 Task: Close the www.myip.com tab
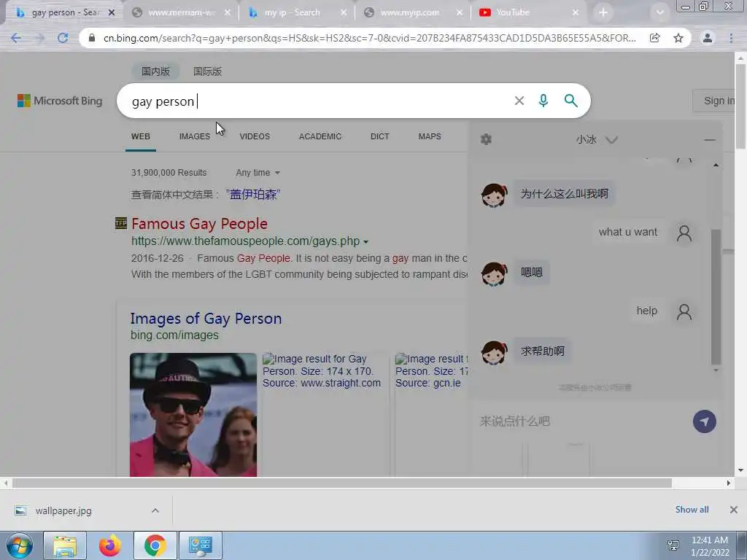(460, 13)
